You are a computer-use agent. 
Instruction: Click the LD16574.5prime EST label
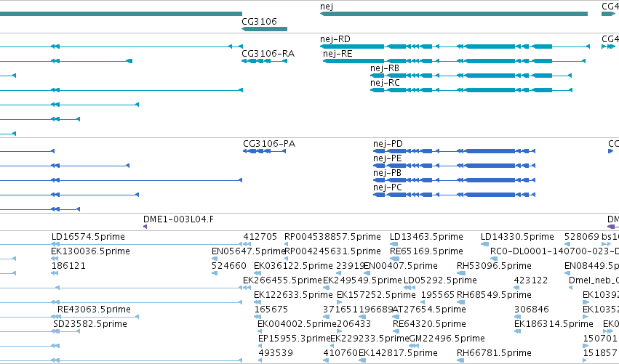coord(88,237)
